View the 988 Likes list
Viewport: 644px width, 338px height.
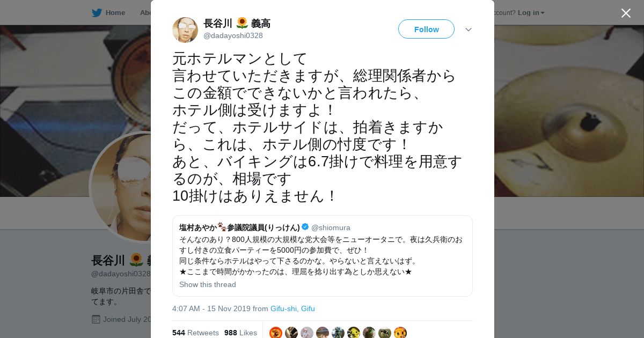pos(240,333)
